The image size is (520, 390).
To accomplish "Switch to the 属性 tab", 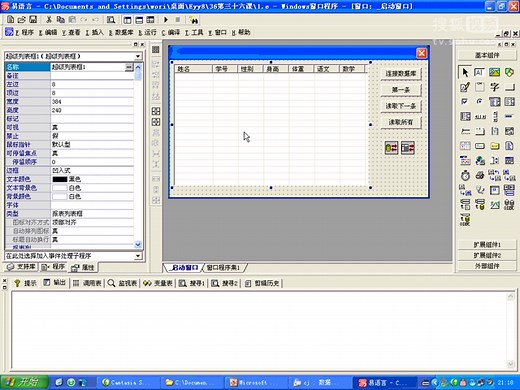I will (x=83, y=267).
